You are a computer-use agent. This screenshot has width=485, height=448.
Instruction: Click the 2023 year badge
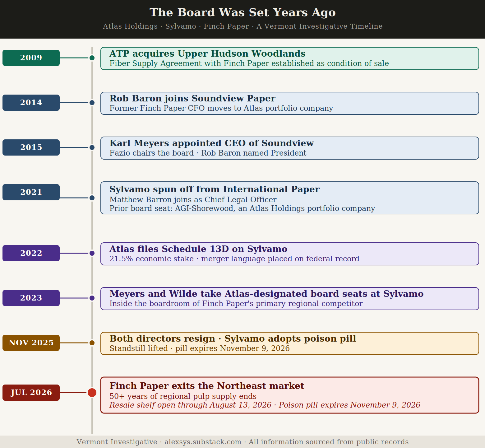(31, 298)
